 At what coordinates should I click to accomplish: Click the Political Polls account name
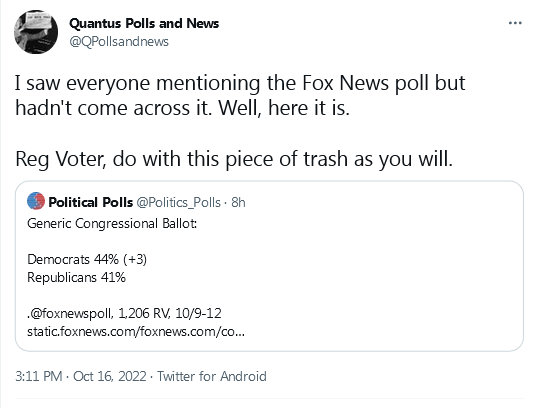click(x=90, y=202)
